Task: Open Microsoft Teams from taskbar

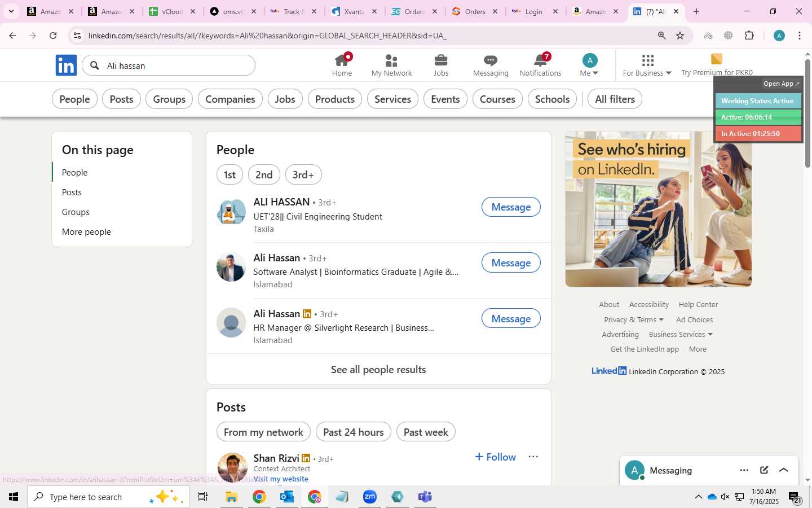Action: point(425,497)
